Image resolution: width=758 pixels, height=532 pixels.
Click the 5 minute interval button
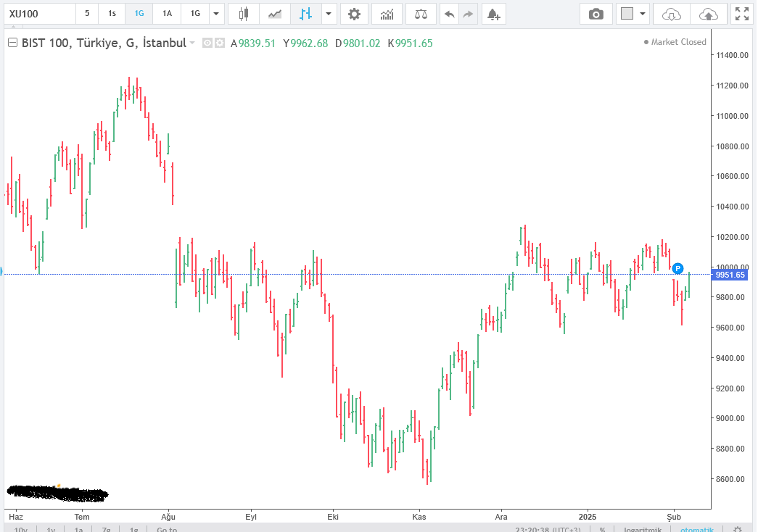(x=87, y=14)
